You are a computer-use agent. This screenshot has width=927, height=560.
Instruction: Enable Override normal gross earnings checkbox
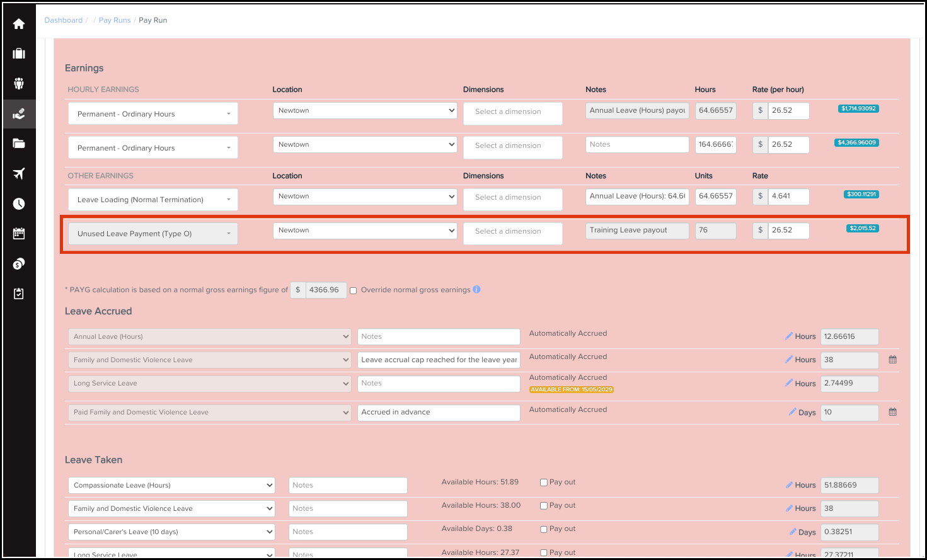[354, 290]
